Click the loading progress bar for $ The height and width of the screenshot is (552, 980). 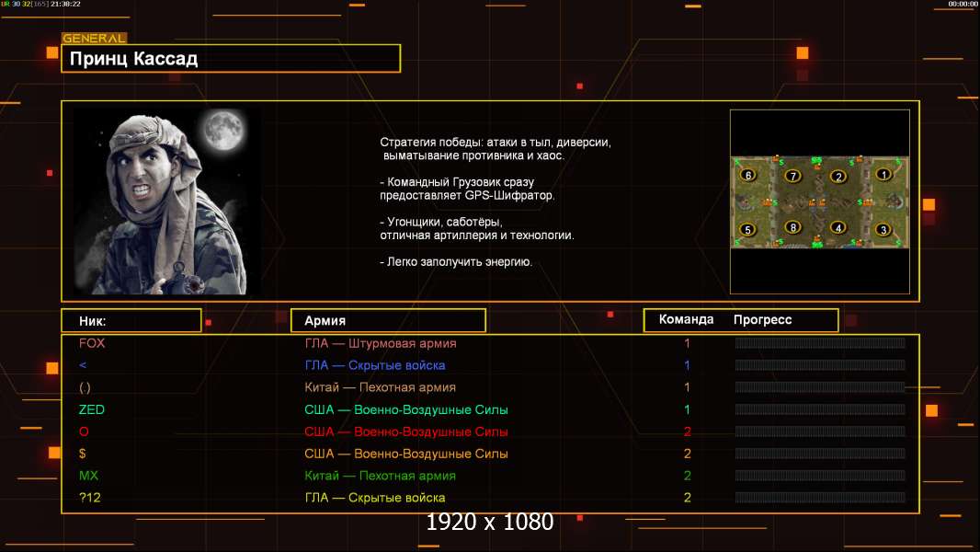[820, 454]
